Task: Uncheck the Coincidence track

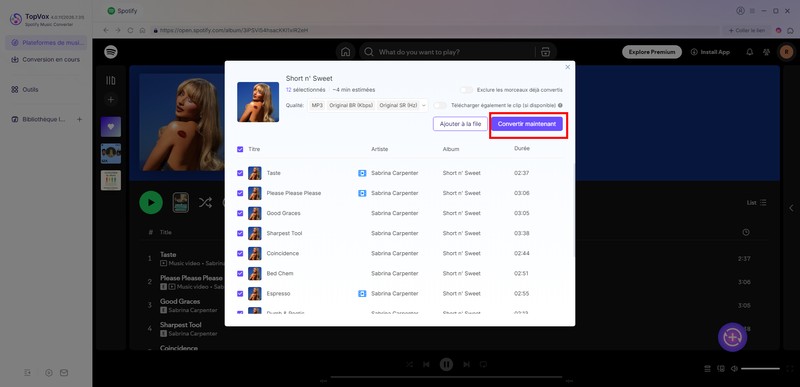Action: [x=240, y=253]
